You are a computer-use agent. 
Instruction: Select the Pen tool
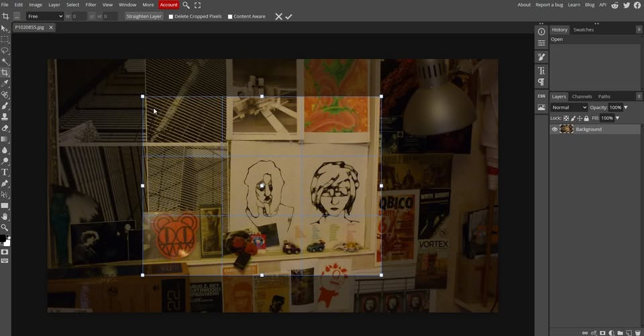click(5, 183)
